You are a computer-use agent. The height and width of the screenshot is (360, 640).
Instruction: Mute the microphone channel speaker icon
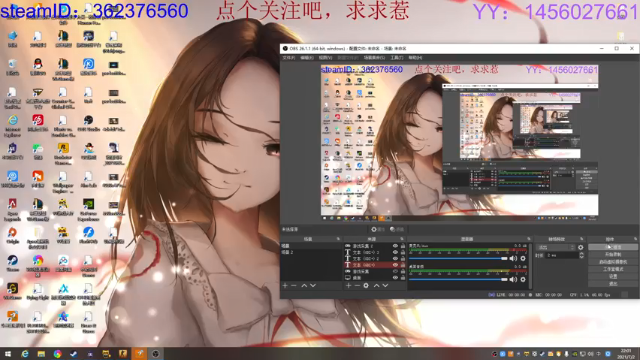coord(513,258)
